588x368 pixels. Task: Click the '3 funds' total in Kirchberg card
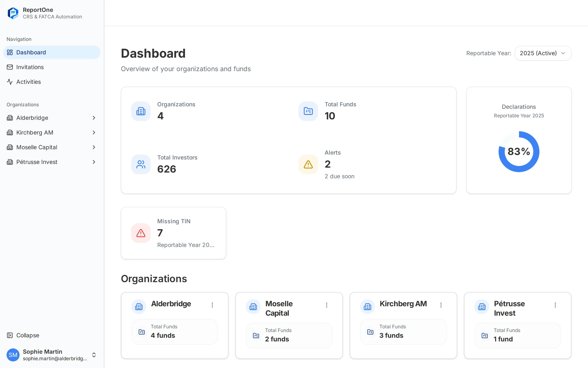coord(391,335)
